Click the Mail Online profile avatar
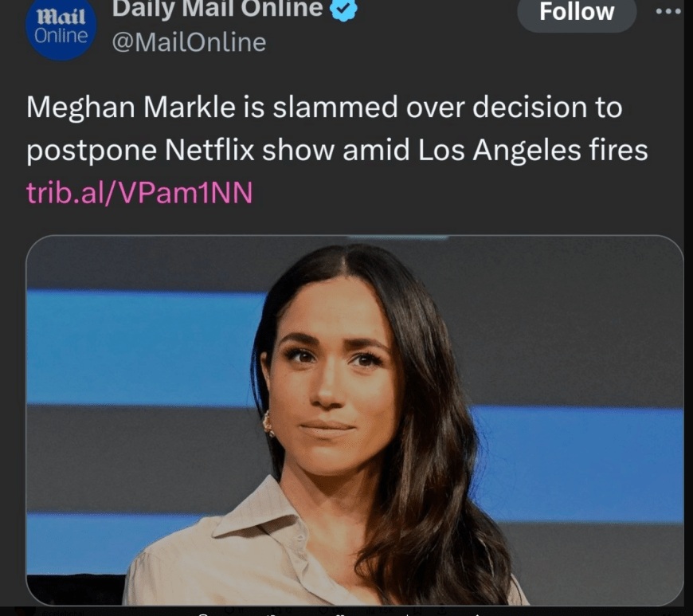The height and width of the screenshot is (616, 693). (61, 29)
